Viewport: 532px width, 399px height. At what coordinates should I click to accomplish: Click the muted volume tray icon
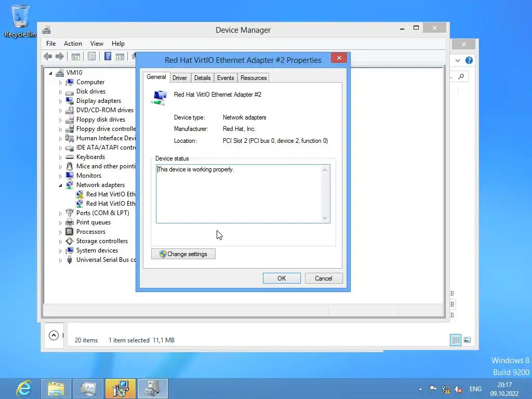(x=458, y=389)
